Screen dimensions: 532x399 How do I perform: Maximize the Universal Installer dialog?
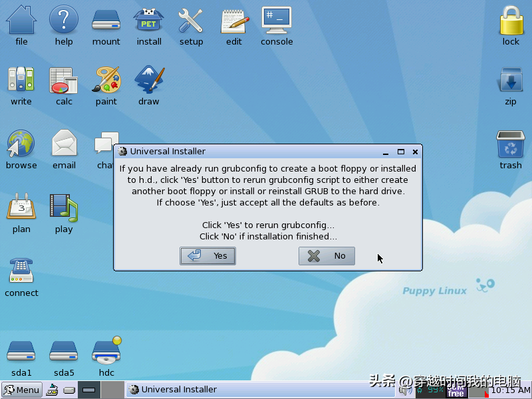click(401, 152)
